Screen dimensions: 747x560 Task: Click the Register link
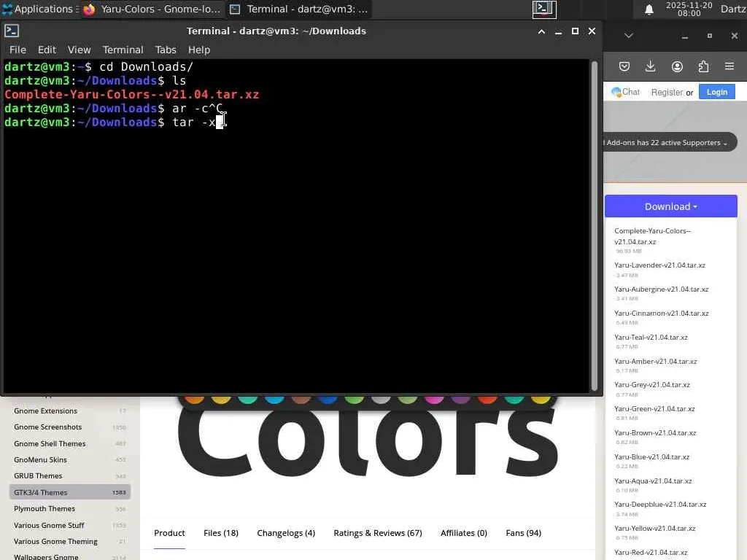667,93
